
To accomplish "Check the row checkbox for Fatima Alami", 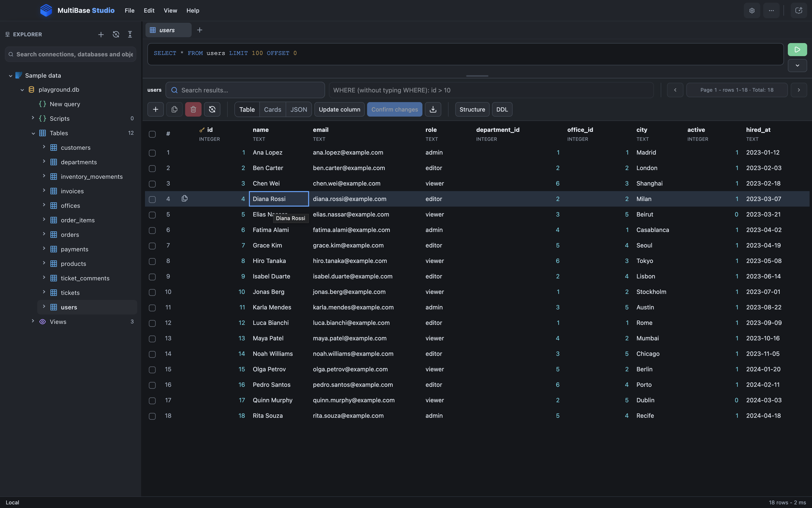I will pos(152,230).
